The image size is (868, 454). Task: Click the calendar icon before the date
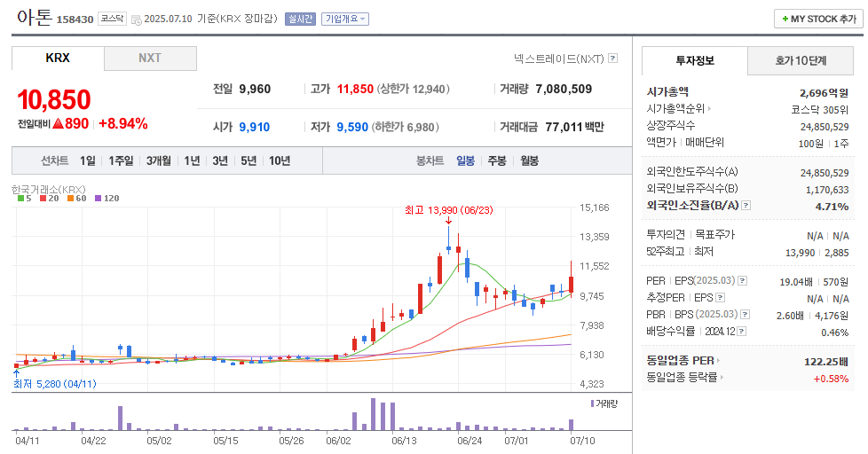(x=136, y=20)
